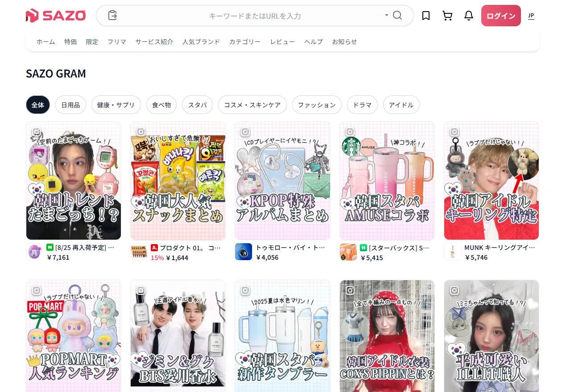Click Instagram icon on たまごっち post
Screen dimensions: 566x392
pyautogui.click(x=37, y=132)
